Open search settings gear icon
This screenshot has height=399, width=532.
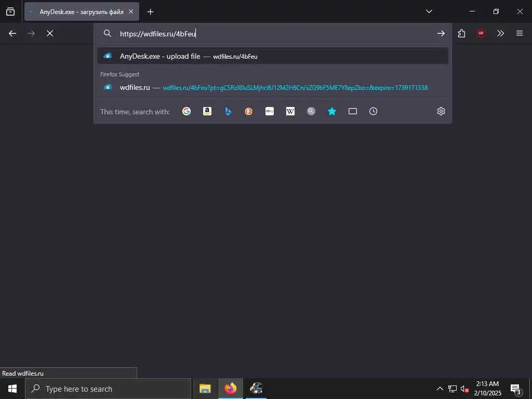click(441, 111)
